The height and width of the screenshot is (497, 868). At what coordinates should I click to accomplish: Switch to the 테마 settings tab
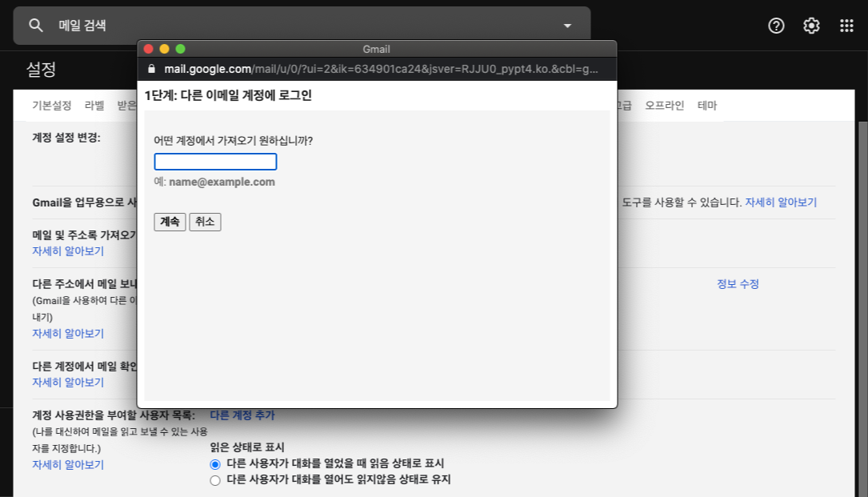[707, 106]
